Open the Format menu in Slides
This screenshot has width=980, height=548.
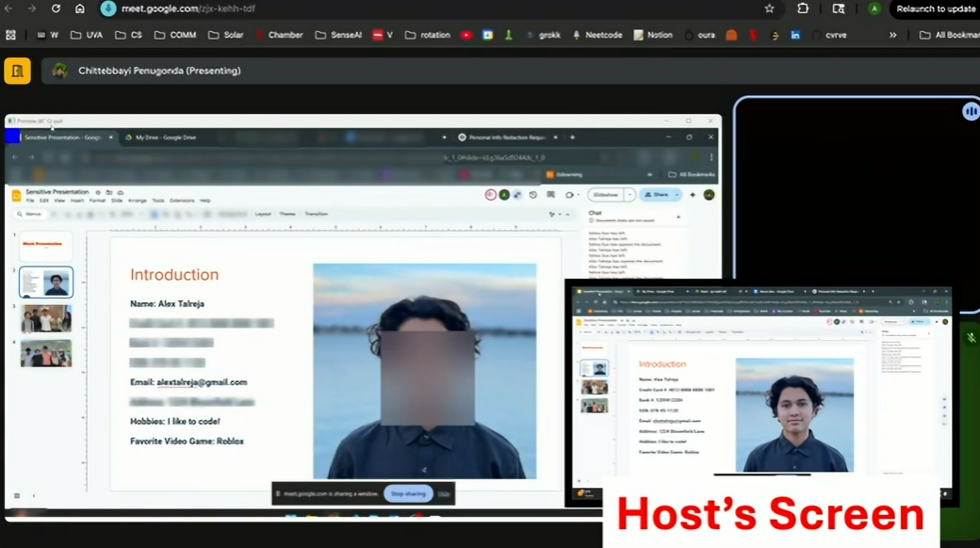pyautogui.click(x=97, y=201)
